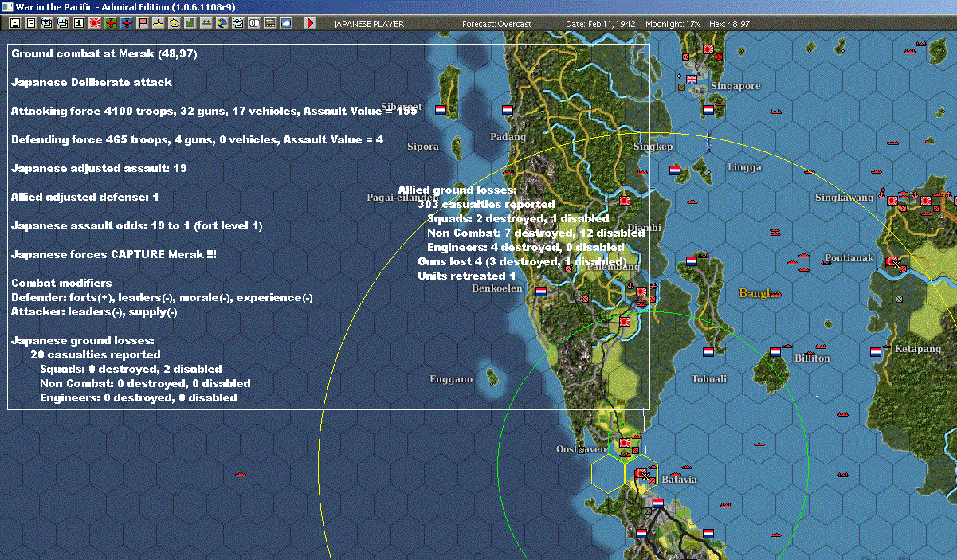Click '303 casualties reported' Allied losses line
This screenshot has width=957, height=560.
[x=486, y=204]
